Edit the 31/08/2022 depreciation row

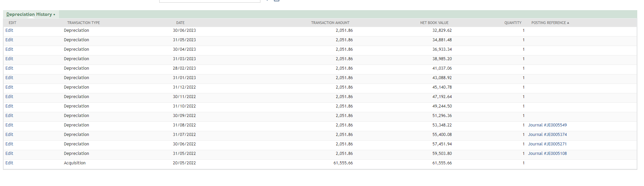[9, 125]
